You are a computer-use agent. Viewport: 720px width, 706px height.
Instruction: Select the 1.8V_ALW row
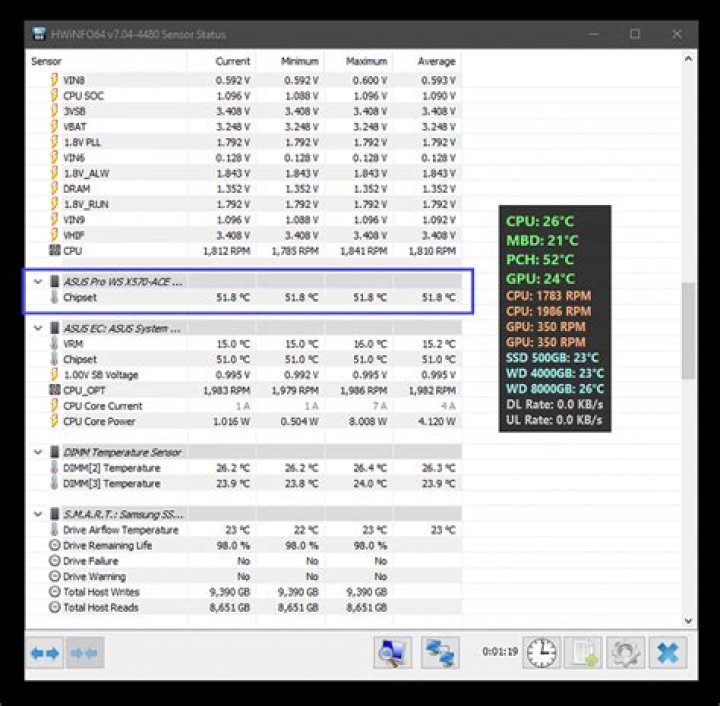click(x=244, y=174)
